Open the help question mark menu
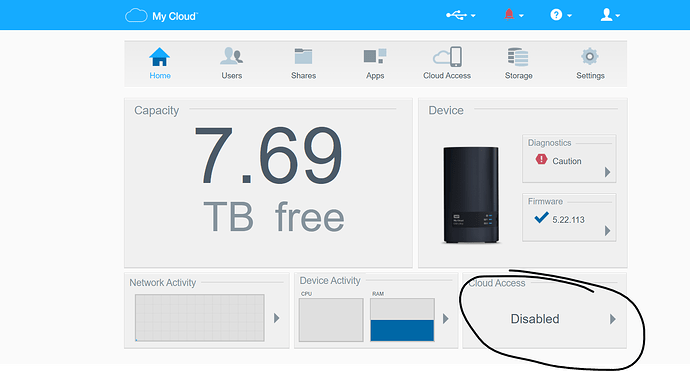Image resolution: width=690 pixels, height=371 pixels. click(x=561, y=15)
